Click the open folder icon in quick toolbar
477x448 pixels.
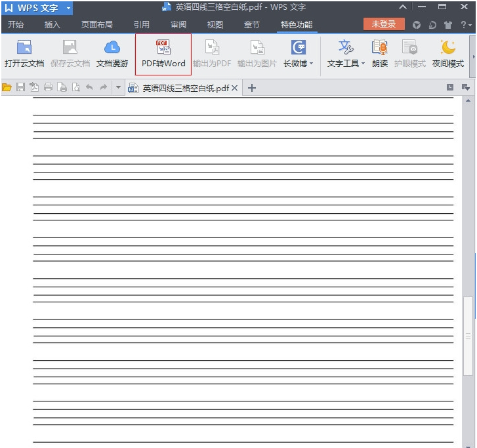click(x=7, y=87)
